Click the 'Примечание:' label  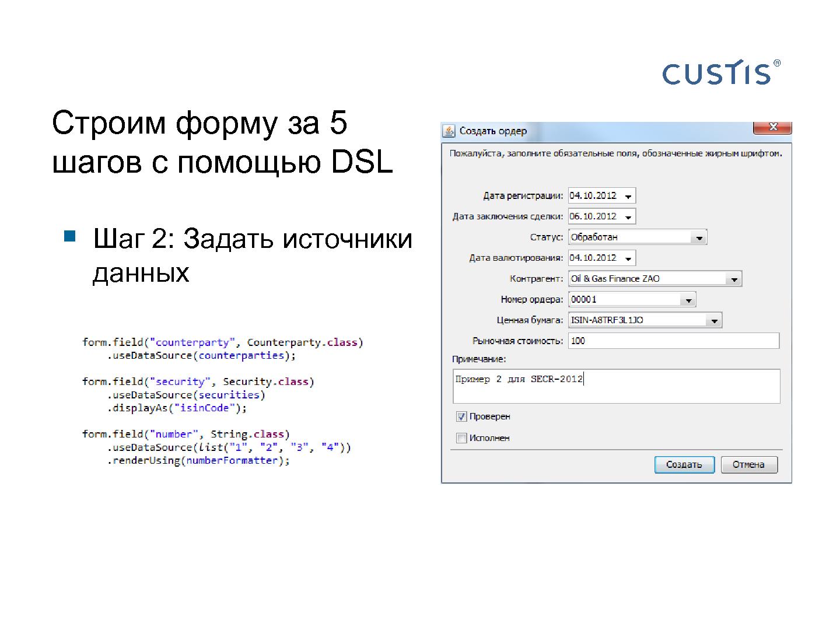tap(479, 359)
